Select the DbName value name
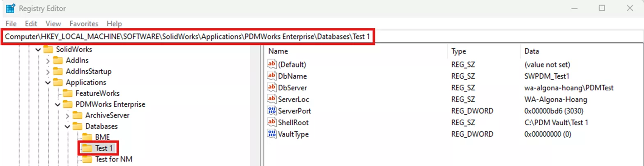This screenshot has width=644, height=166. (292, 76)
